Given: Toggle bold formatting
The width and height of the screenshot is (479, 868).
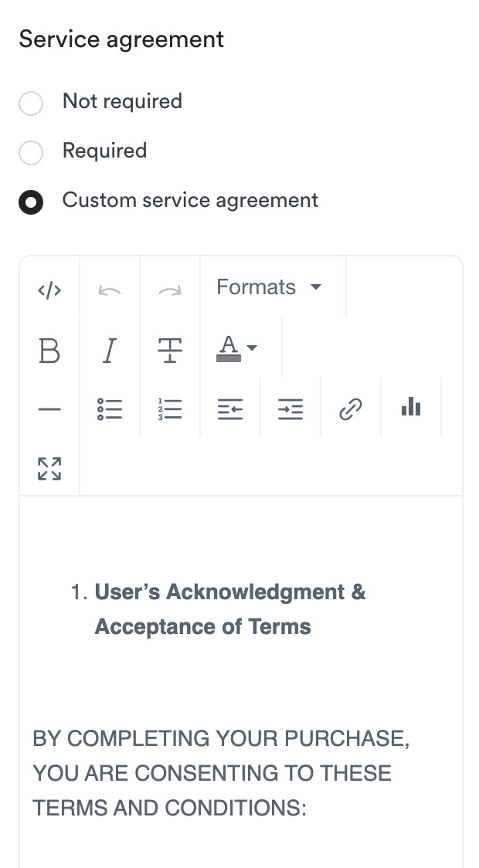Looking at the screenshot, I should (49, 352).
